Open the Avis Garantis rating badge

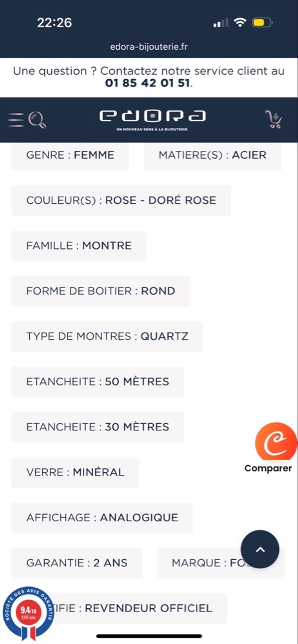pyautogui.click(x=28, y=613)
